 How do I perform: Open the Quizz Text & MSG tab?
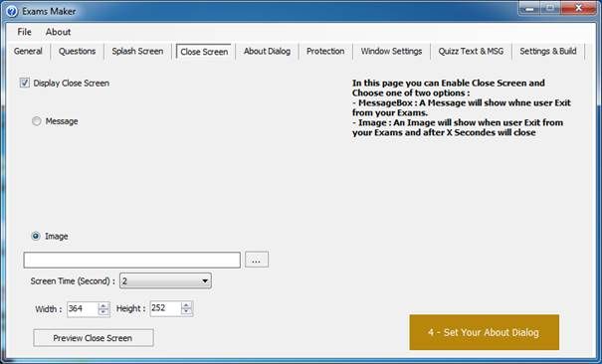pyautogui.click(x=471, y=51)
